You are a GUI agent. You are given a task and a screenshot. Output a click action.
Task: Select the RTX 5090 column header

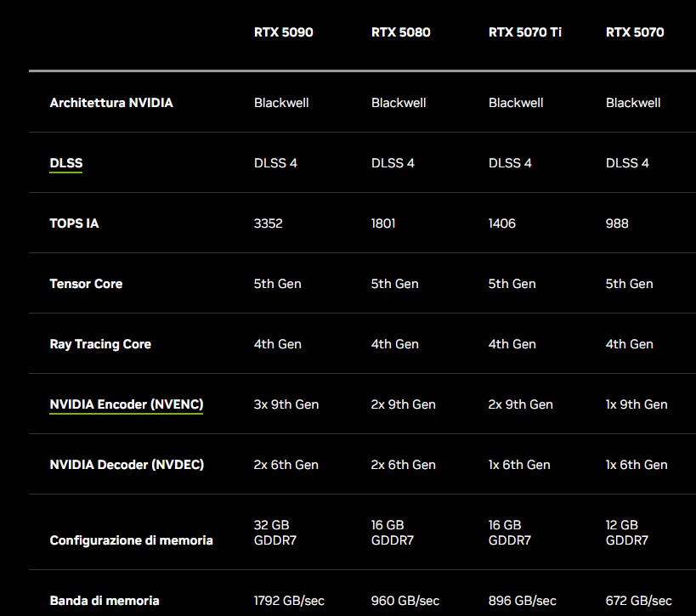click(284, 32)
